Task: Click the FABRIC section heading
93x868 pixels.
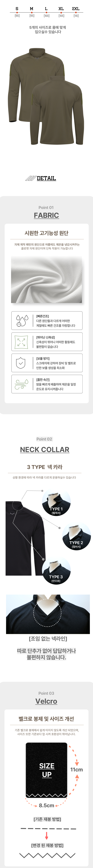Action: click(46, 215)
